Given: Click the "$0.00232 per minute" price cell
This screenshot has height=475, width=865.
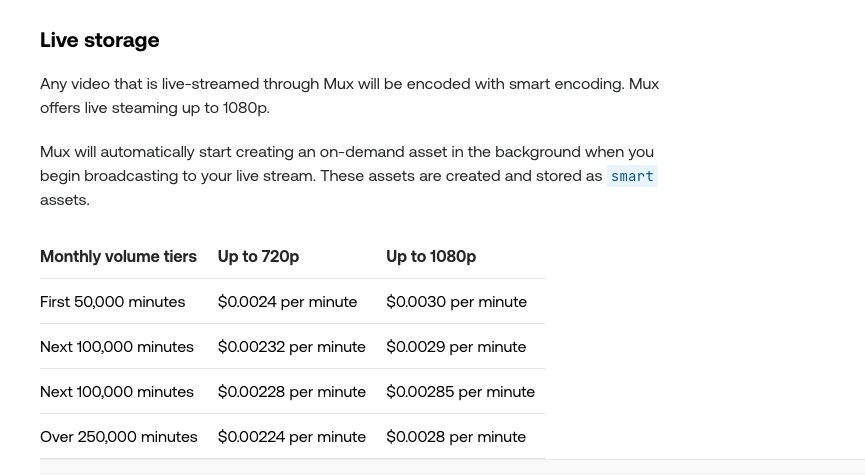Looking at the screenshot, I should 292,346.
